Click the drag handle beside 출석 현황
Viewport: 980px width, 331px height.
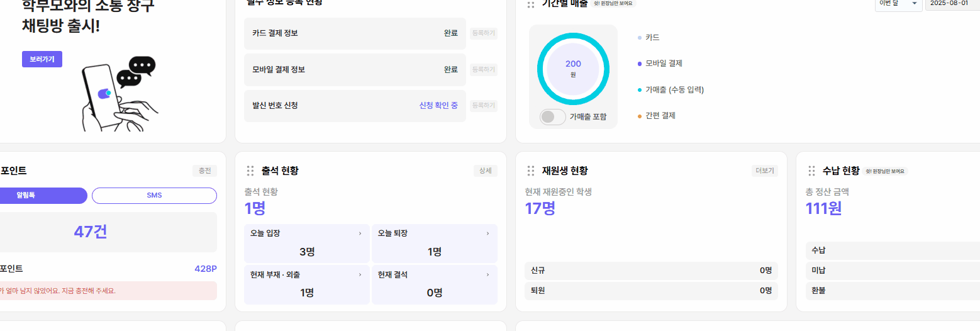250,171
